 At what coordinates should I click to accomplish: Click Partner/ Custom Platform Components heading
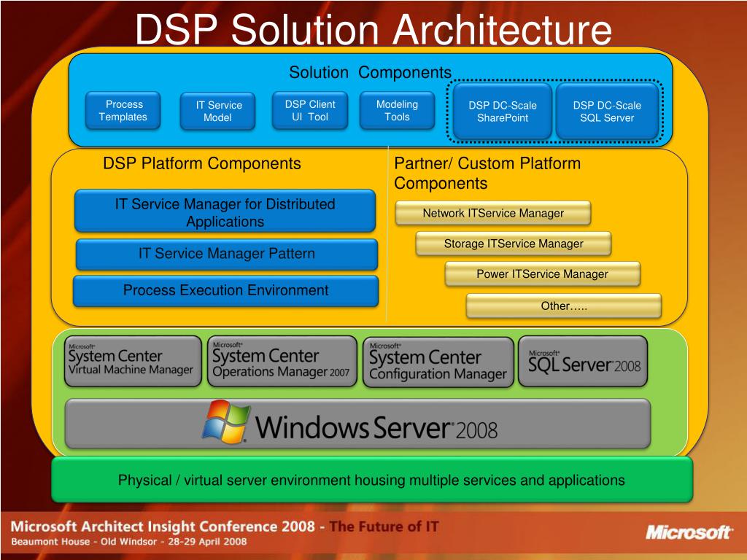pos(487,174)
